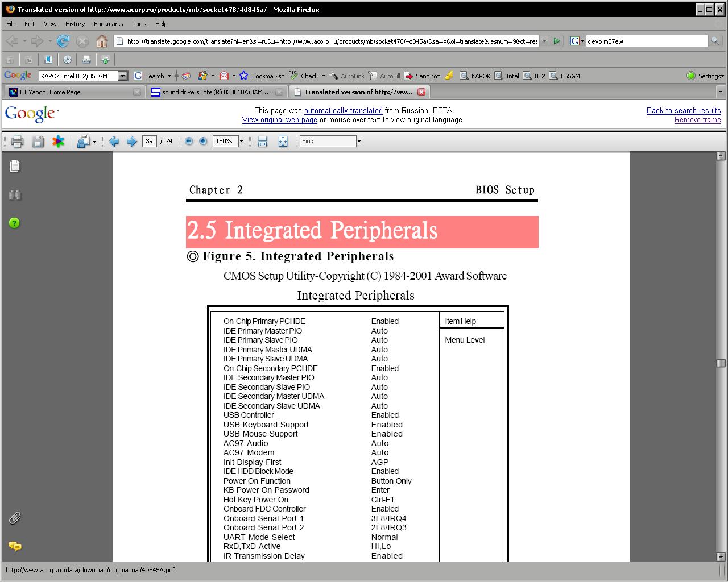Open the Attachments paperclip panel

pos(15,518)
